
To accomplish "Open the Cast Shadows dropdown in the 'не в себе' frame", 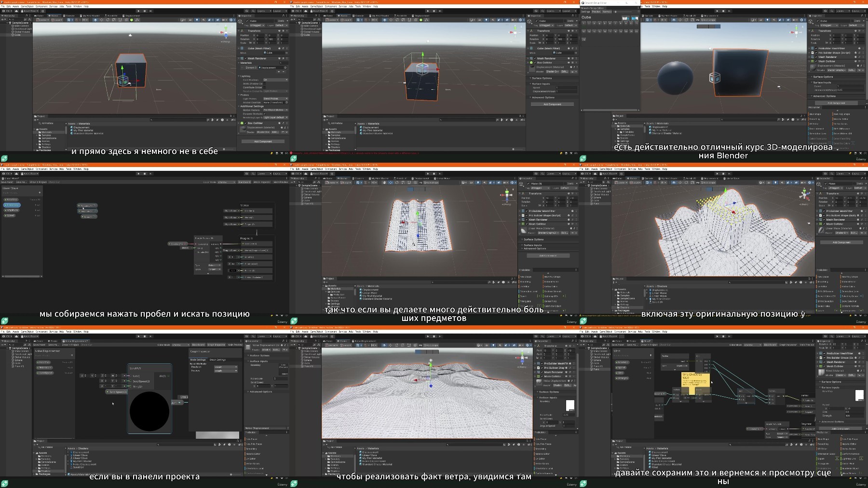I will 275,80.
